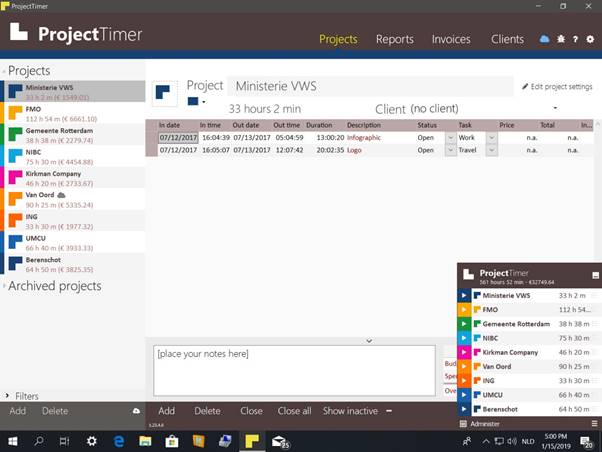Start timer for Kirkman Company in widget

click(x=464, y=352)
